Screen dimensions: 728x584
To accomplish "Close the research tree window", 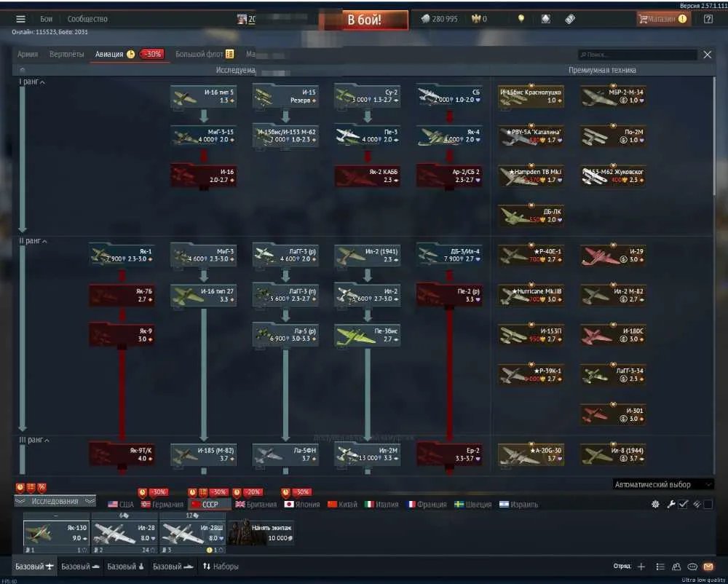I will pos(707,55).
